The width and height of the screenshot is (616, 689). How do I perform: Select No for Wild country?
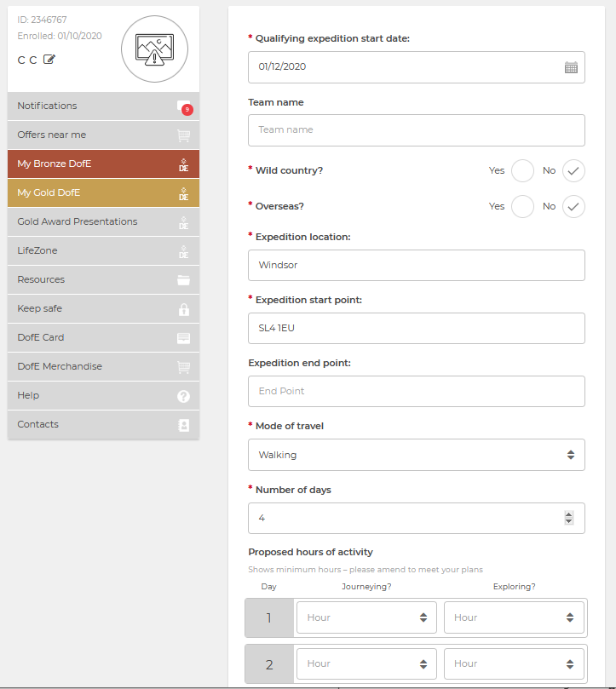point(573,170)
